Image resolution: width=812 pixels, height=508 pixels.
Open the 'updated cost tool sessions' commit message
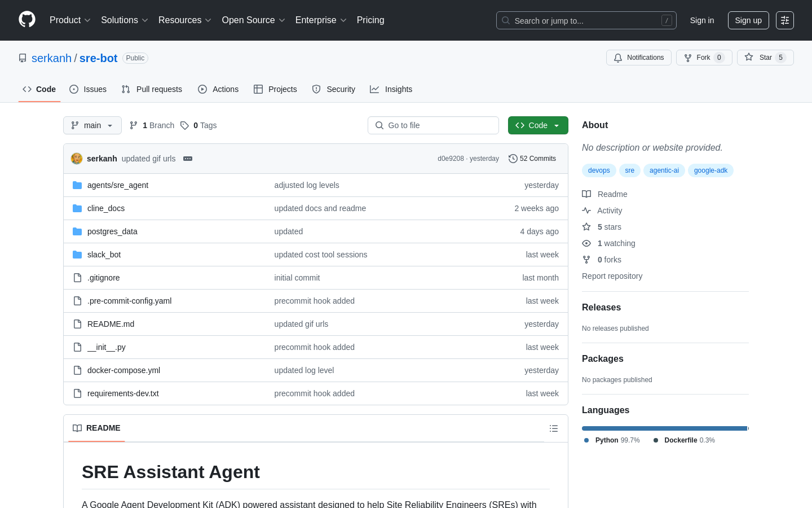tap(321, 255)
